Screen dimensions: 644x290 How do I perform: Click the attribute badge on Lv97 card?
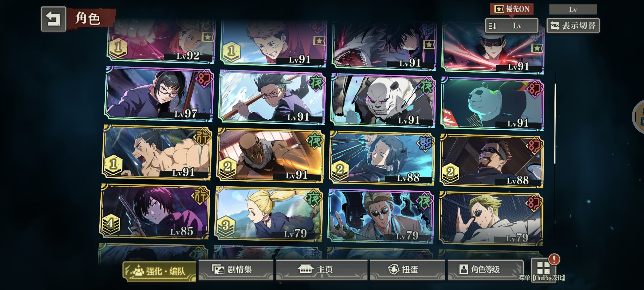click(204, 79)
